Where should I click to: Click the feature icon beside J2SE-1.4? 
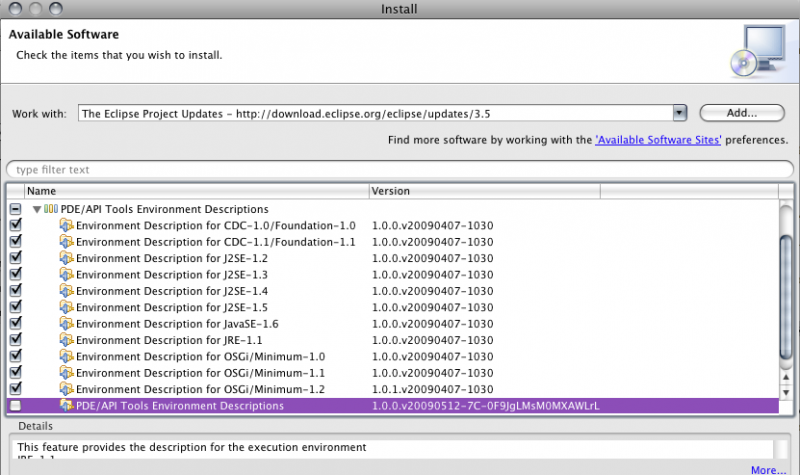(66, 291)
